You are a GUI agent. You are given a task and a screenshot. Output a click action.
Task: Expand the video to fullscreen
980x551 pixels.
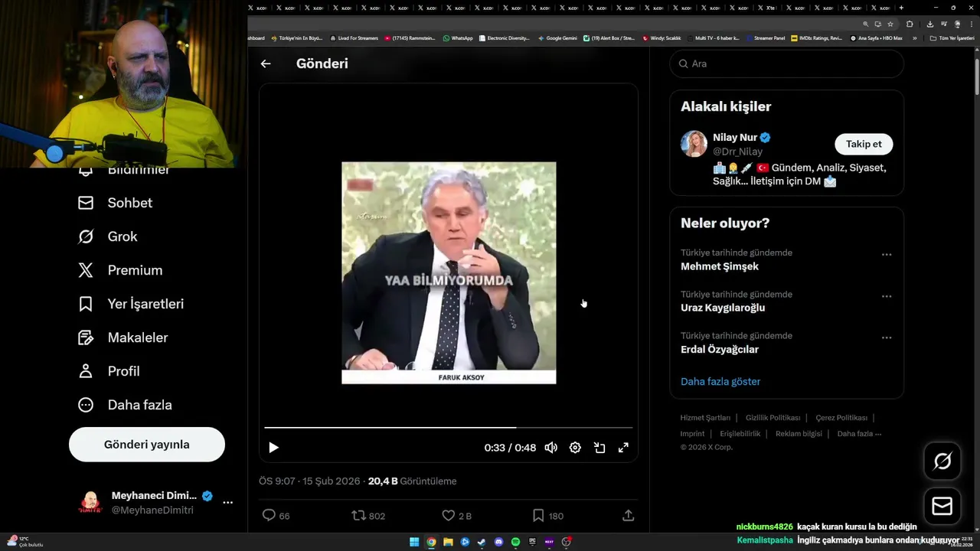click(623, 448)
